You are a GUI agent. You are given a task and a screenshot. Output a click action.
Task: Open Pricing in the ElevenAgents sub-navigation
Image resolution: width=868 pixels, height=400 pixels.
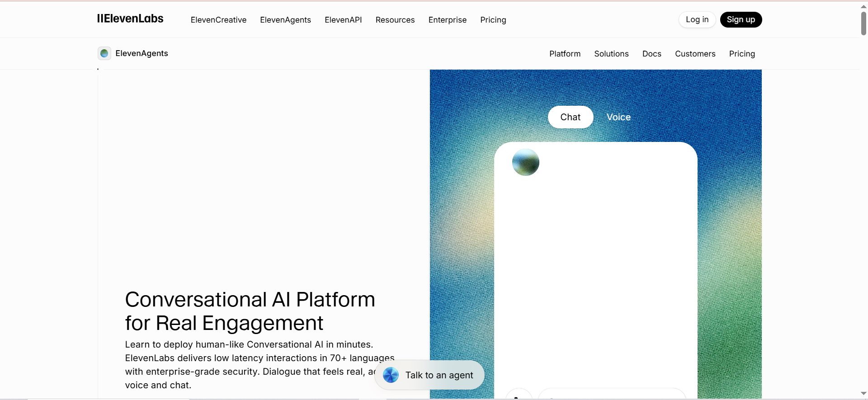(x=742, y=54)
